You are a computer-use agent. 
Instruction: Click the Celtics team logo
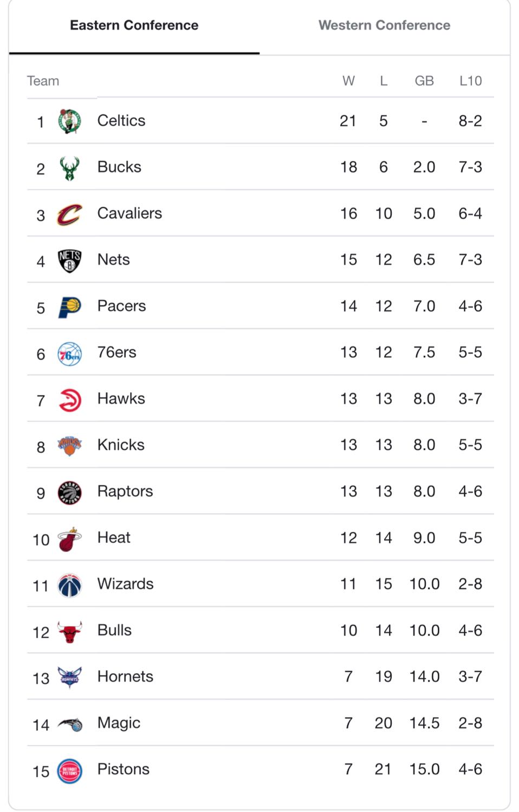(x=69, y=121)
